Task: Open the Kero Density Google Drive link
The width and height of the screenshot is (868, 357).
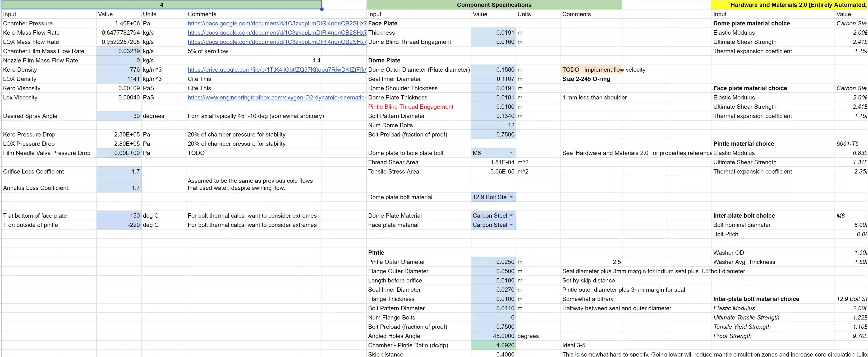Action: point(277,70)
